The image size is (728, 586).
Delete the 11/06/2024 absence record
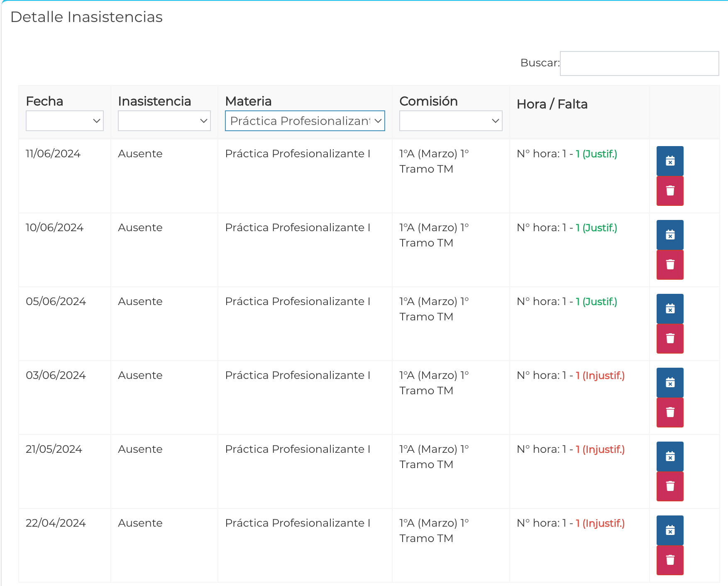(669, 191)
